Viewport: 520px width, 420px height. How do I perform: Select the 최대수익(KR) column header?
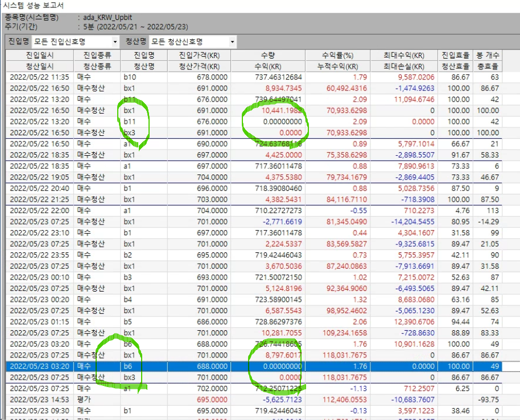[x=403, y=56]
